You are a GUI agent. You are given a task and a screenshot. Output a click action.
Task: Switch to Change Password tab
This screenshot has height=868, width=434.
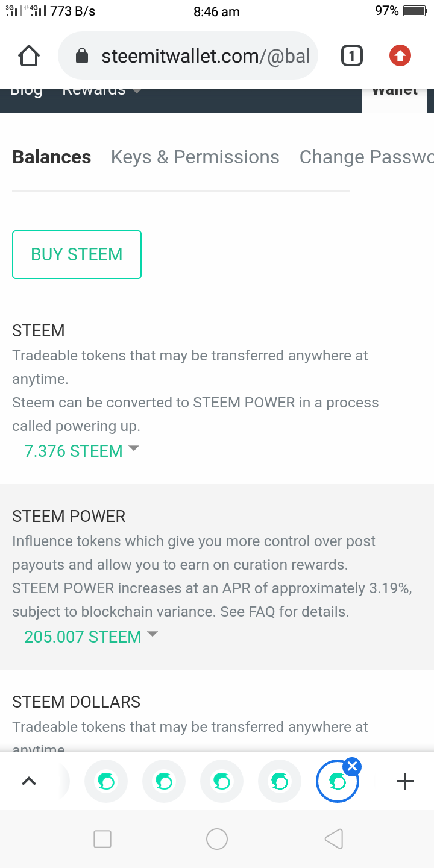[366, 157]
